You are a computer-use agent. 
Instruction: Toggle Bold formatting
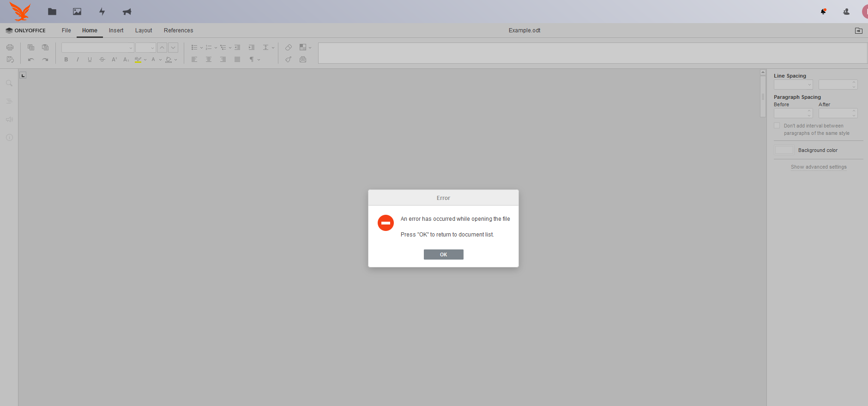point(66,59)
